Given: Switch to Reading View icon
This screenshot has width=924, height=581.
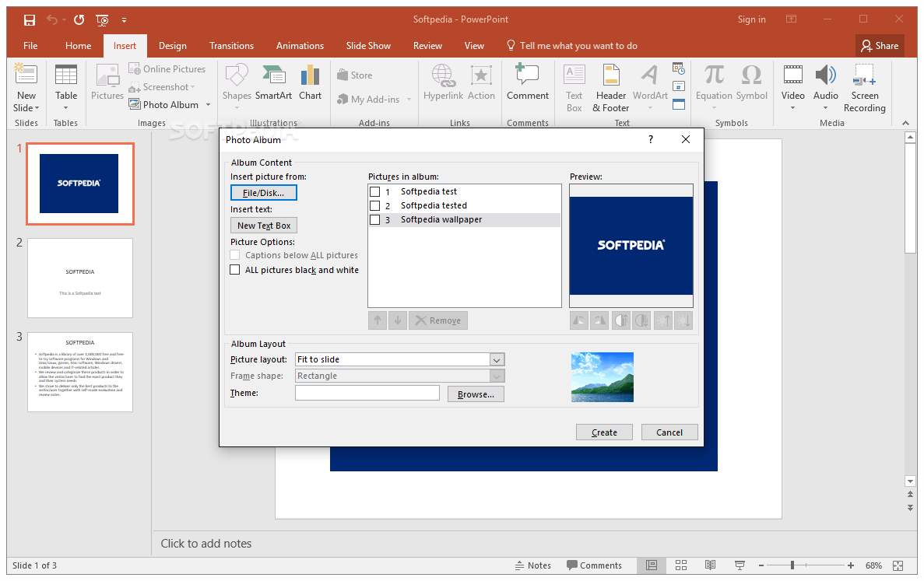Looking at the screenshot, I should pos(710,565).
